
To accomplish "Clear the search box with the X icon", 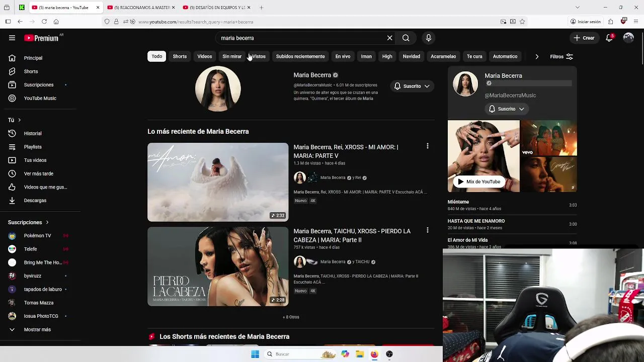I will coord(389,38).
